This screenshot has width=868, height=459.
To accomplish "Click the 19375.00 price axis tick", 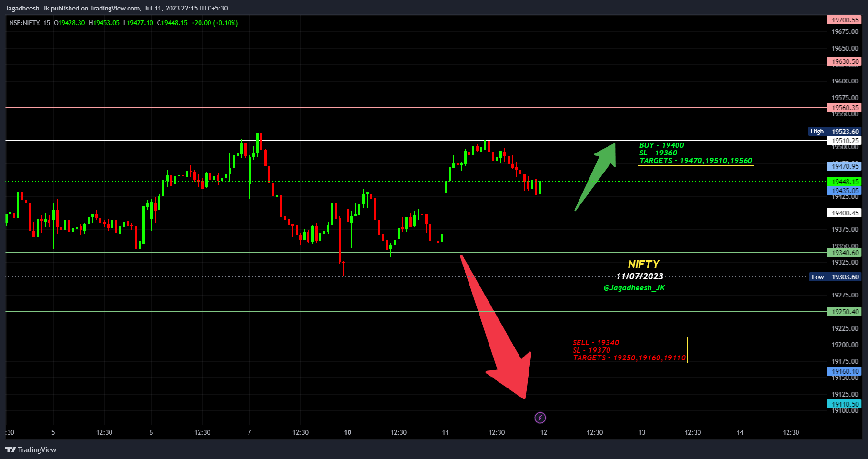I will pos(845,229).
